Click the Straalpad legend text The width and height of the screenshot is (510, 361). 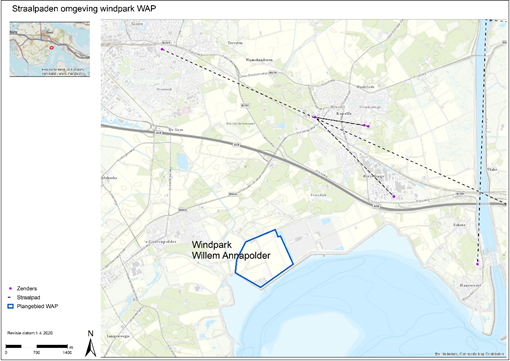click(x=28, y=297)
